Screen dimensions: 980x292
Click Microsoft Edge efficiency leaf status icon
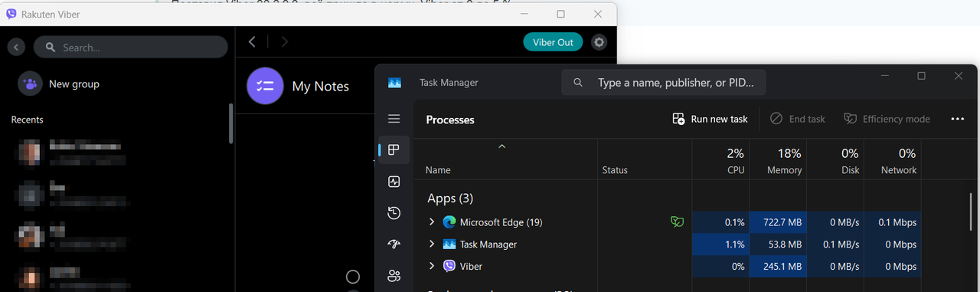pyautogui.click(x=677, y=222)
